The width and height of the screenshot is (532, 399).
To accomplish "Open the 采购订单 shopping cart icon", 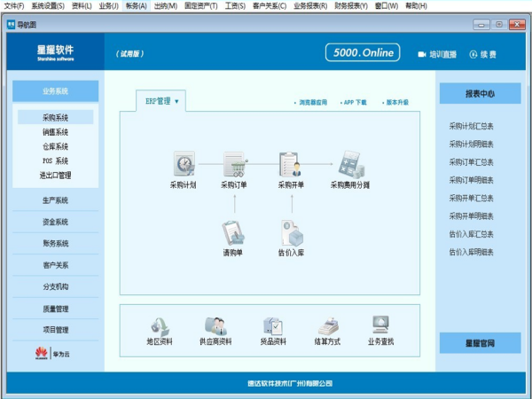I will point(235,164).
